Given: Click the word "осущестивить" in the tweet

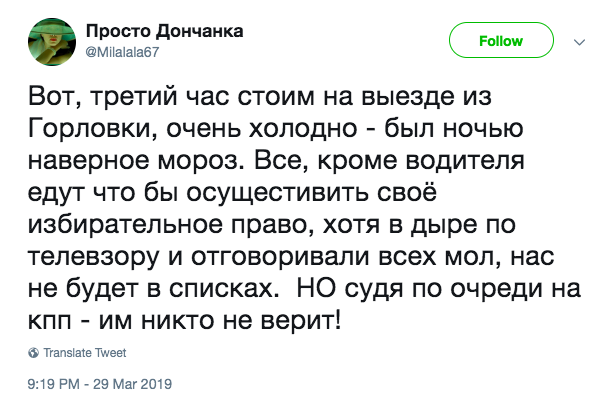Looking at the screenshot, I should tap(278, 192).
